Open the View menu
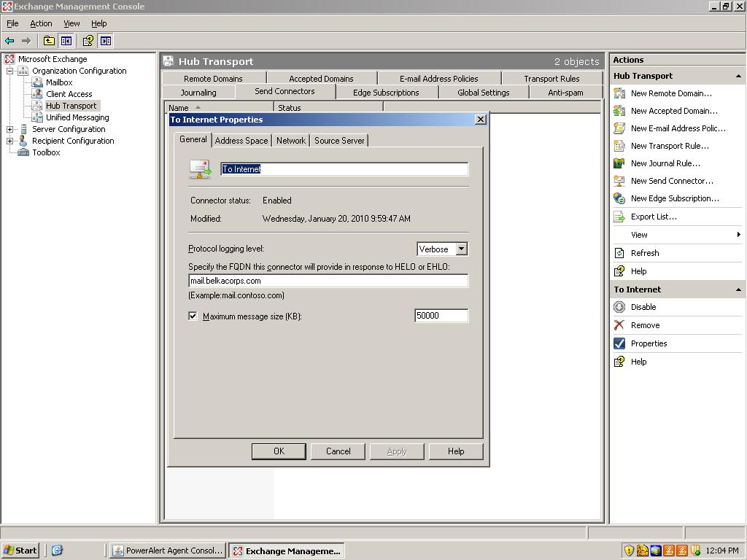747x560 pixels. pos(71,23)
